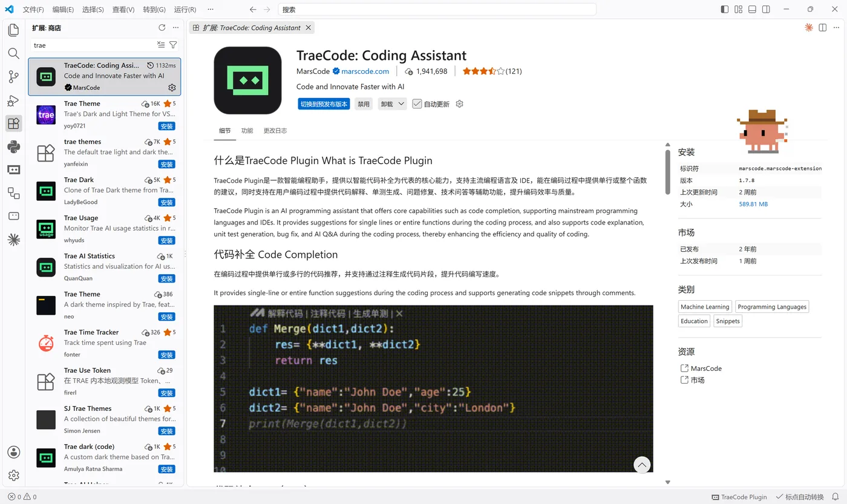
Task: Install the Trae Dark extension
Action: tap(167, 203)
